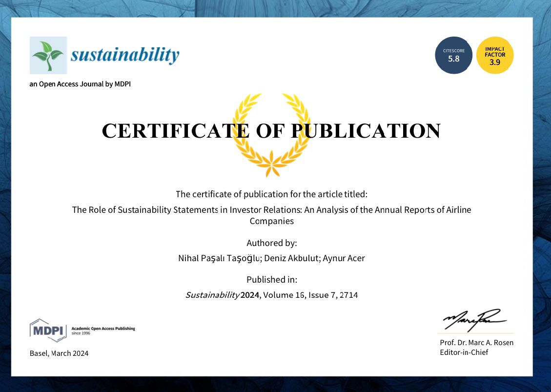
Task: Click the 'Authored by:' label
Action: pos(272,243)
